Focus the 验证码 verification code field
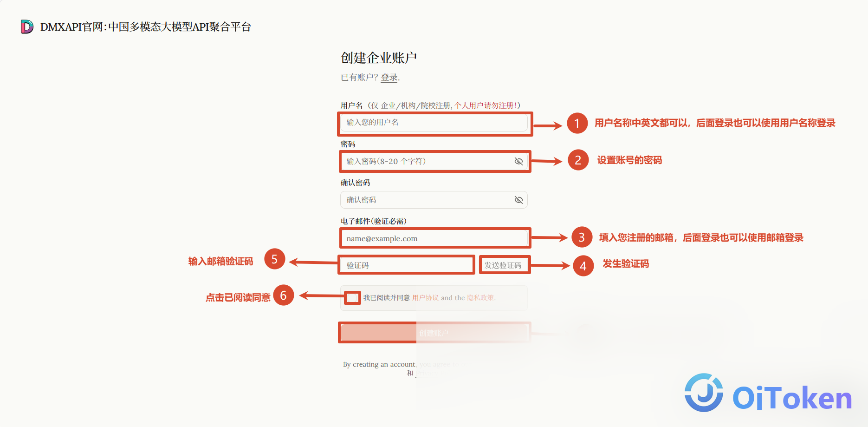This screenshot has height=427, width=868. (406, 265)
